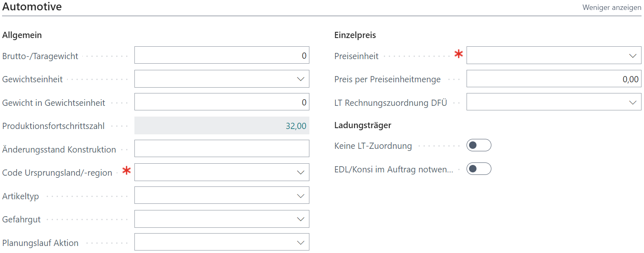
Task: Click the Ladungsträger group heading
Action: click(362, 125)
